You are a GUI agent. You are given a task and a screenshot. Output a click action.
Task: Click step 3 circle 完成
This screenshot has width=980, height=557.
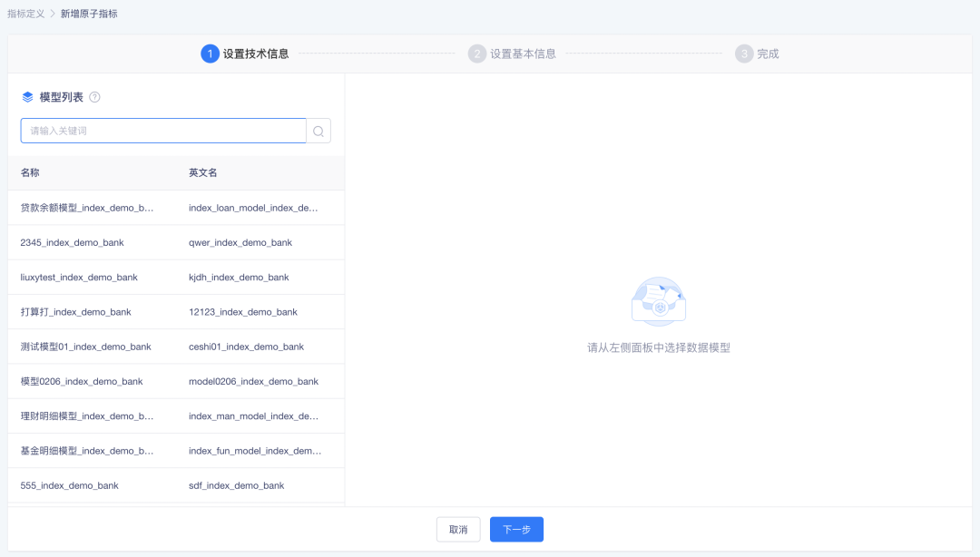[x=744, y=54]
